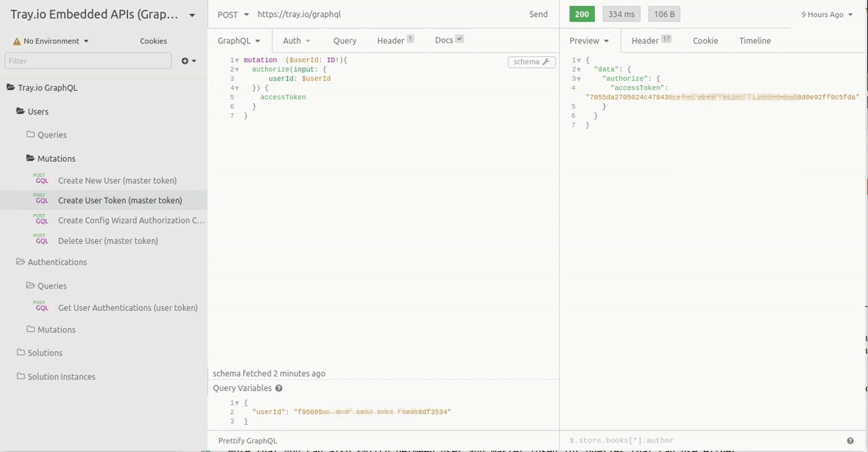This screenshot has height=452, width=868.
Task: Click the warning icon for No Environment
Action: [x=17, y=41]
